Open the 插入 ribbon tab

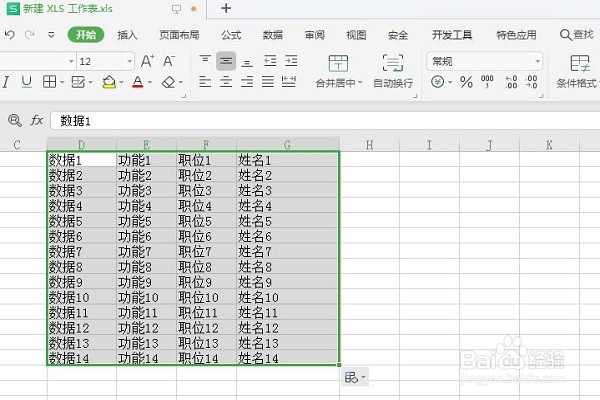[x=127, y=35]
